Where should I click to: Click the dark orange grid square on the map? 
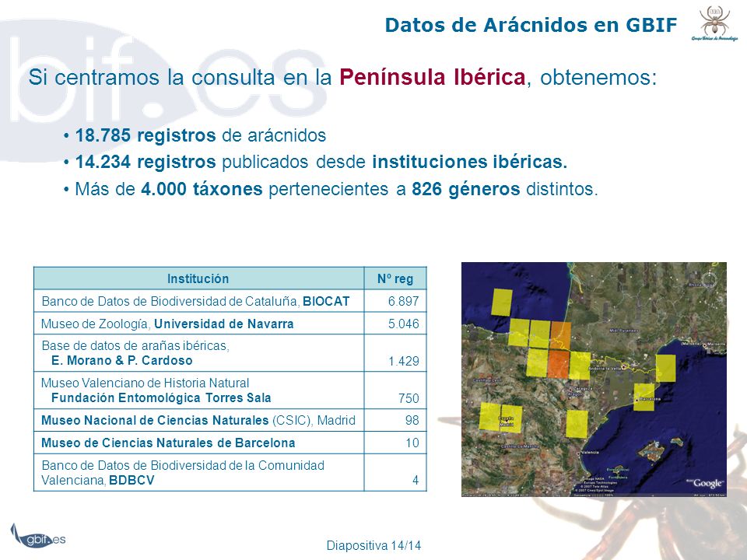(x=558, y=365)
